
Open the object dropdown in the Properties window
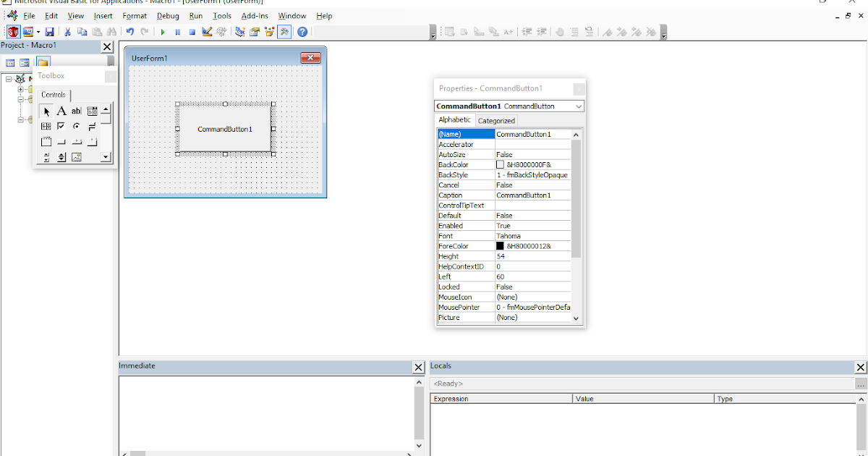(x=577, y=106)
